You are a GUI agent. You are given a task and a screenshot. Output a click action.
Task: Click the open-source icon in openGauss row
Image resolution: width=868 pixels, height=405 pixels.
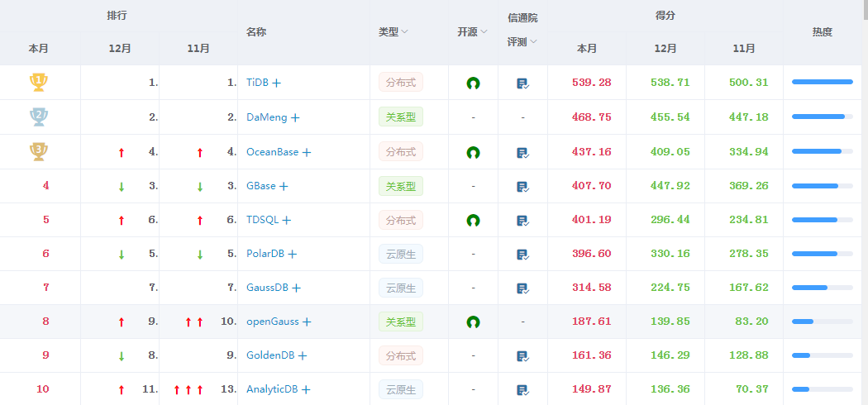[x=473, y=322]
